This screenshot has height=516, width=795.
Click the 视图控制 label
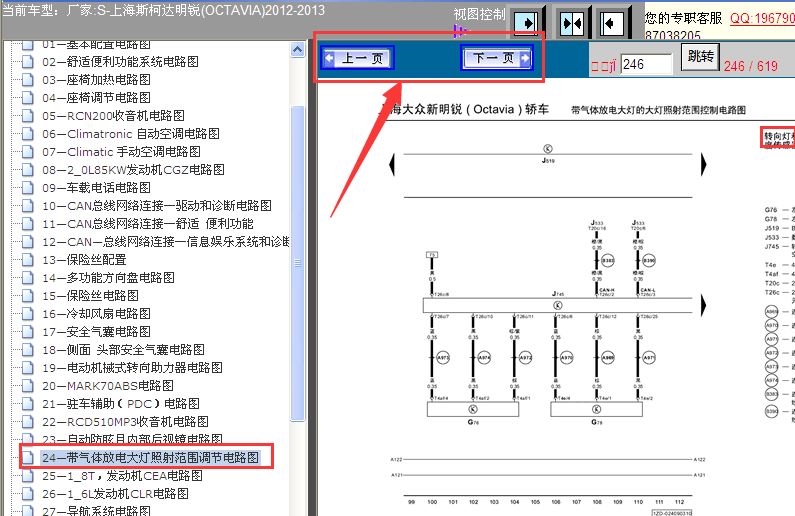(x=480, y=14)
